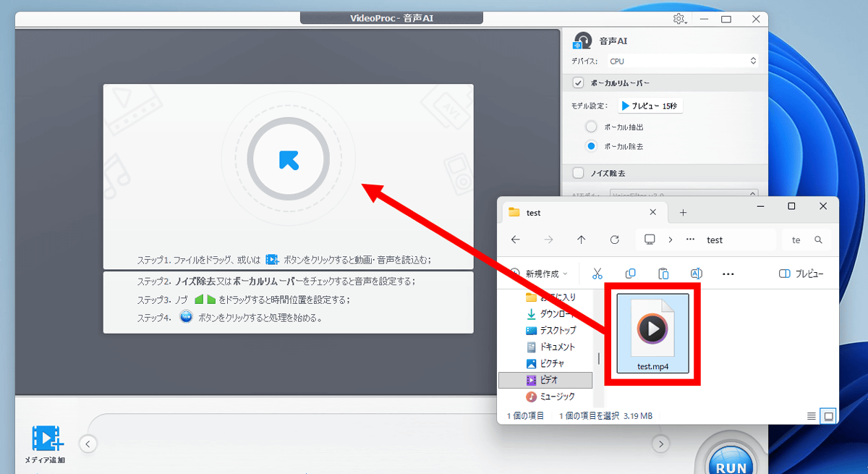The width and height of the screenshot is (868, 474).
Task: Open the Explorer more options (…) menu
Action: (728, 274)
